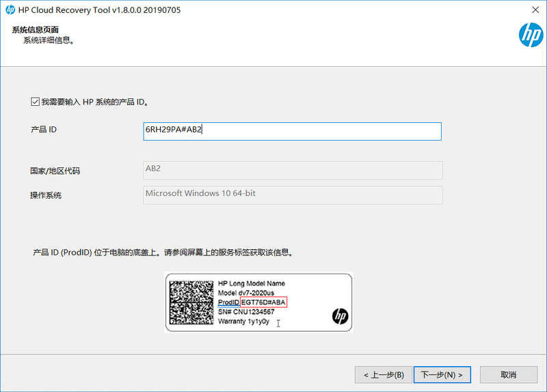Click the 系统信息页面 page heading

36,30
